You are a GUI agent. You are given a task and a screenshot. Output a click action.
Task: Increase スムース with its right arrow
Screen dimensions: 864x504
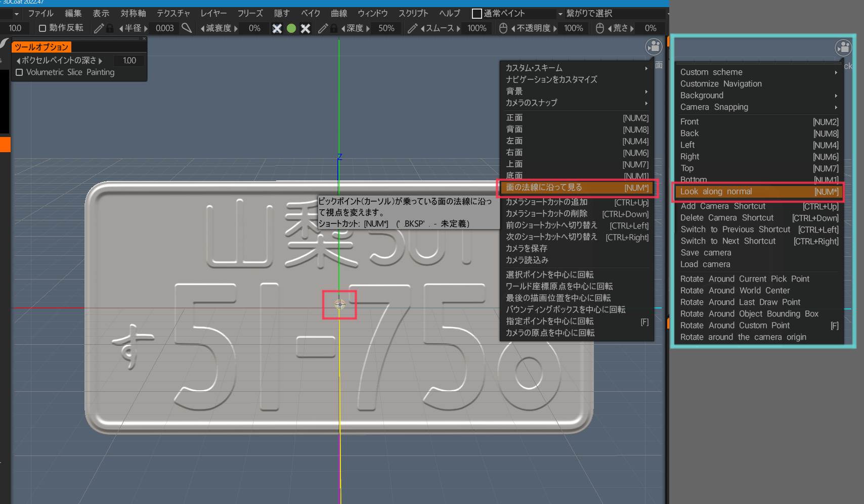(458, 28)
